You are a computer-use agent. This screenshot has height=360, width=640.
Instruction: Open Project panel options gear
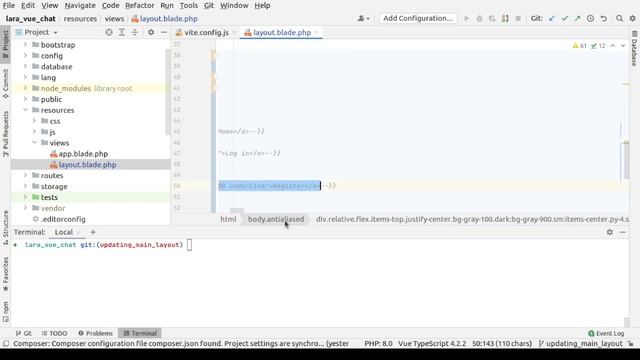151,32
